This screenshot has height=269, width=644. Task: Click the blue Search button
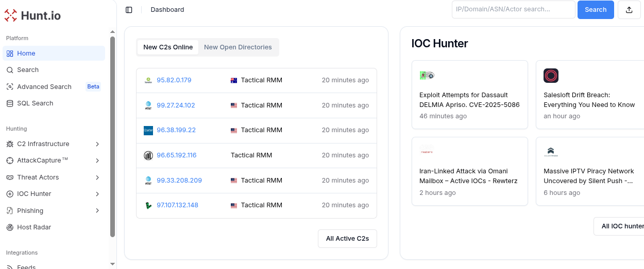[596, 10]
